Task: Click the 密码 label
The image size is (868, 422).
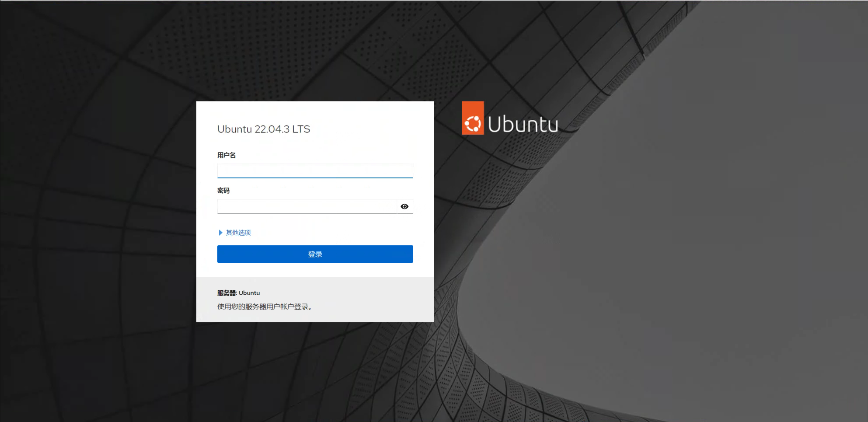Action: 223,191
